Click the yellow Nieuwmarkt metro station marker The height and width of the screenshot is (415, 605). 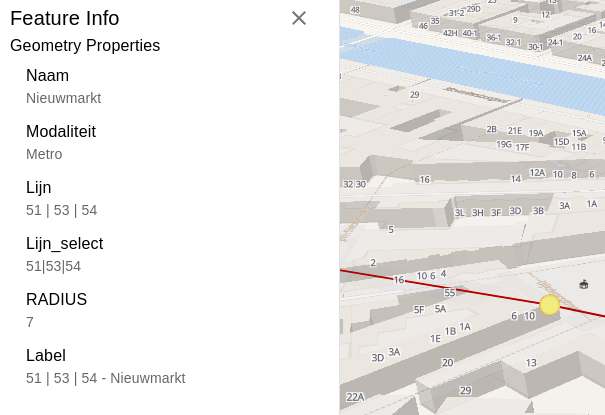tap(549, 305)
